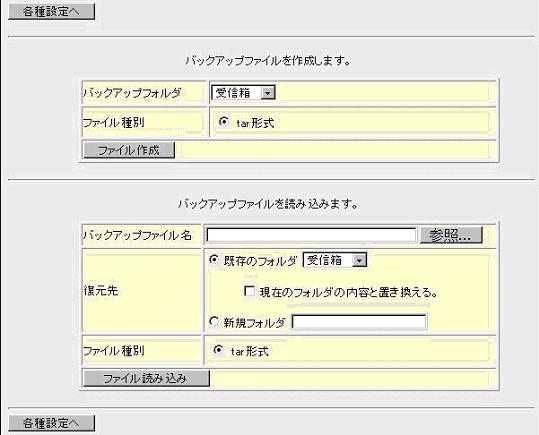The width and height of the screenshot is (539, 435).
Task: Click the arrow of the restore folder dropdown
Action: point(359,260)
